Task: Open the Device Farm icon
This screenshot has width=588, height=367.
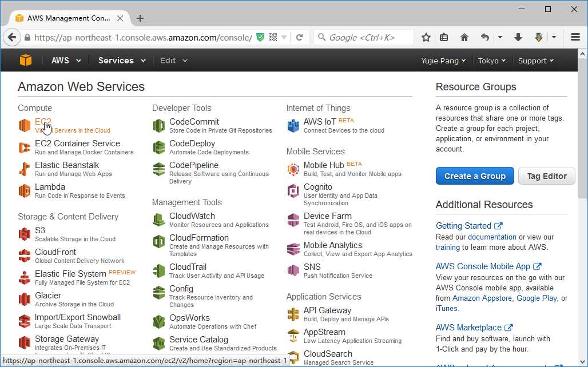Action: click(x=293, y=220)
